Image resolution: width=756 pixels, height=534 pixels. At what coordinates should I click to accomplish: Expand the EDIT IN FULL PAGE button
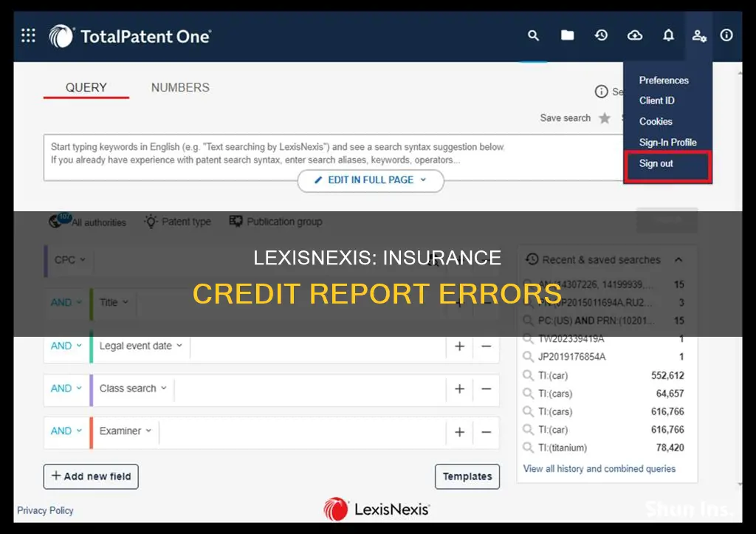click(x=371, y=180)
